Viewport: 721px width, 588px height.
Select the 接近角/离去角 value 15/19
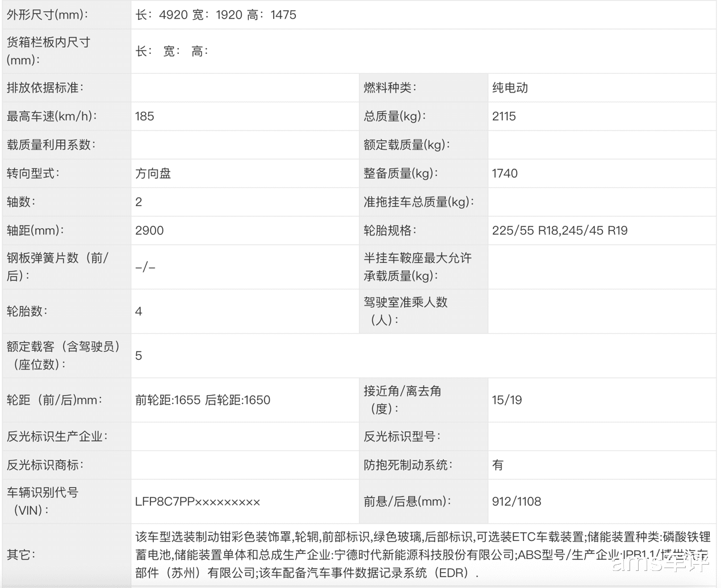click(x=503, y=400)
